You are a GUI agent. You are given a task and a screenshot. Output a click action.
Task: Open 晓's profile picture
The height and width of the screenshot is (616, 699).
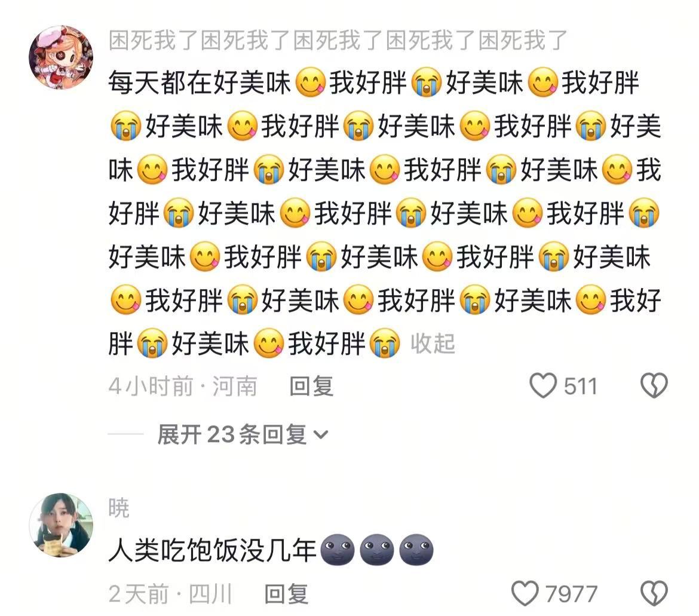click(x=61, y=525)
